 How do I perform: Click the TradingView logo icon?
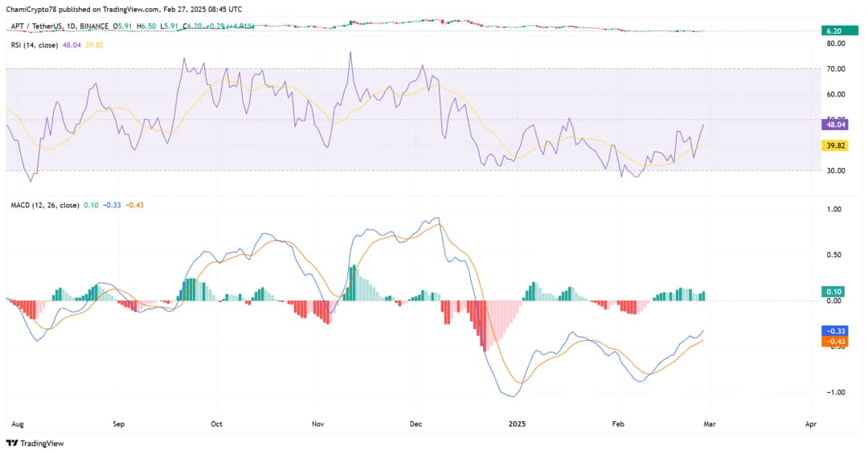pos(11,443)
